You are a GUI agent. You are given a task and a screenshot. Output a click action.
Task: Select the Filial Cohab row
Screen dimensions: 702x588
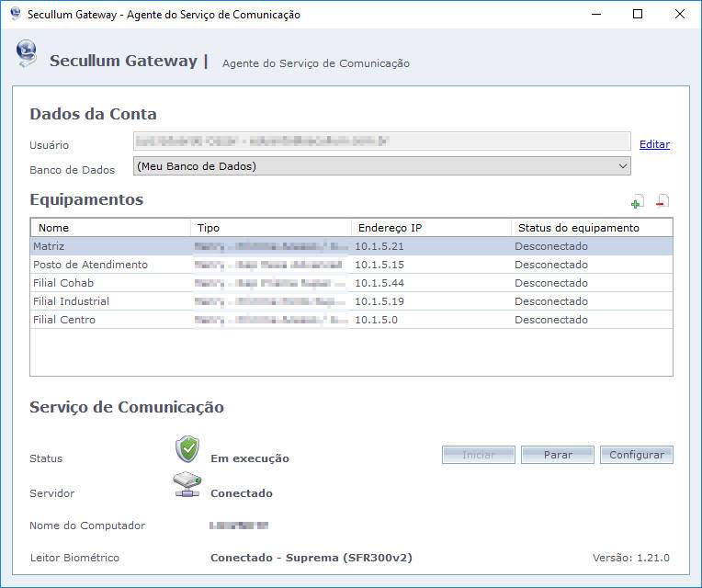click(x=351, y=283)
